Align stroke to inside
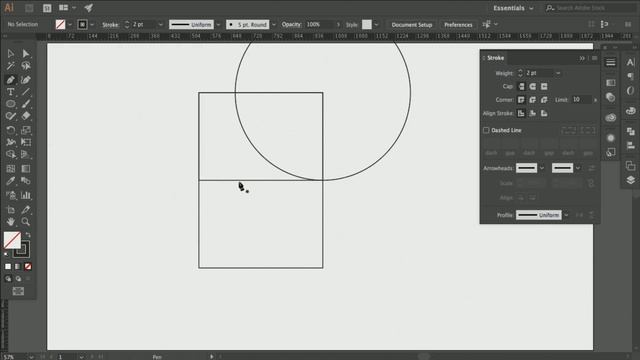Image resolution: width=640 pixels, height=360 pixels. (x=533, y=113)
